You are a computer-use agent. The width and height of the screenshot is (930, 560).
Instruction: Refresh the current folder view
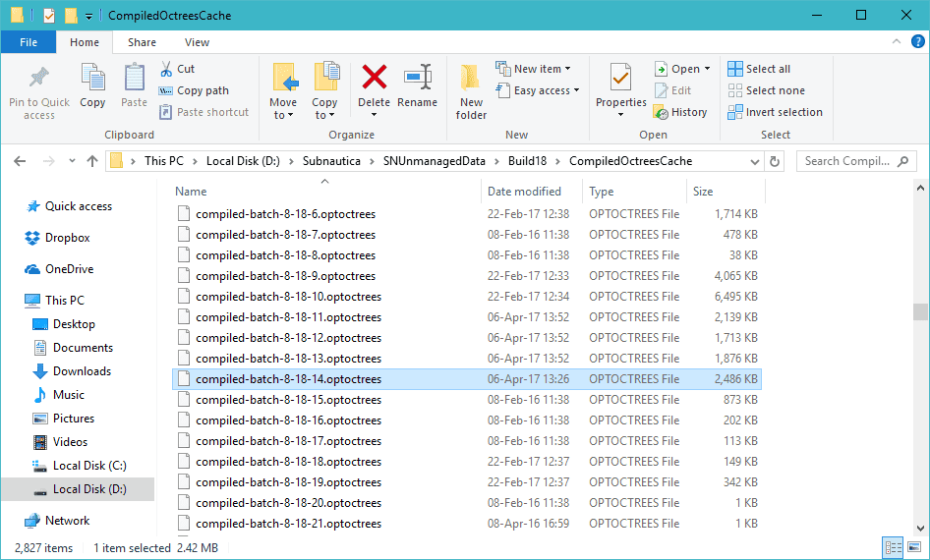coord(775,161)
